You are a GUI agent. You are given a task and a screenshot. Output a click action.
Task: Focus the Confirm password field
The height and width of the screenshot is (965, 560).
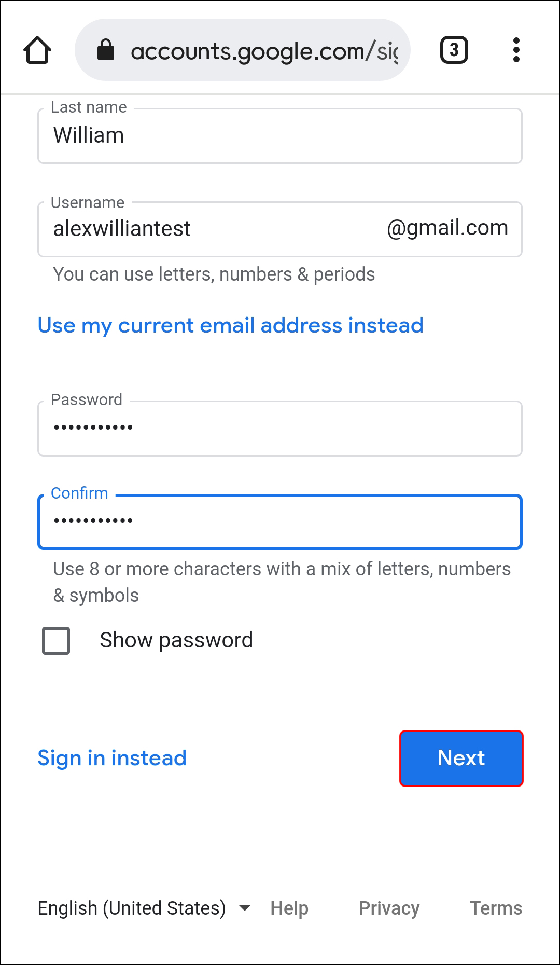coord(280,522)
